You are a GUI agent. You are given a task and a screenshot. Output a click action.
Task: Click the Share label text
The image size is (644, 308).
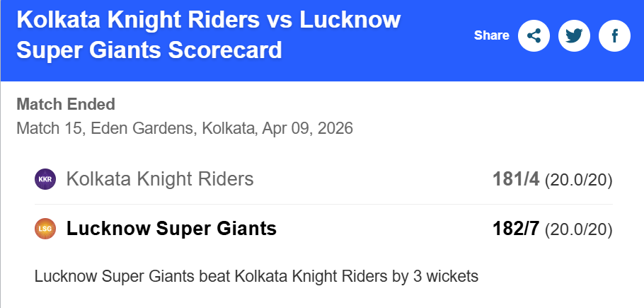pyautogui.click(x=491, y=35)
